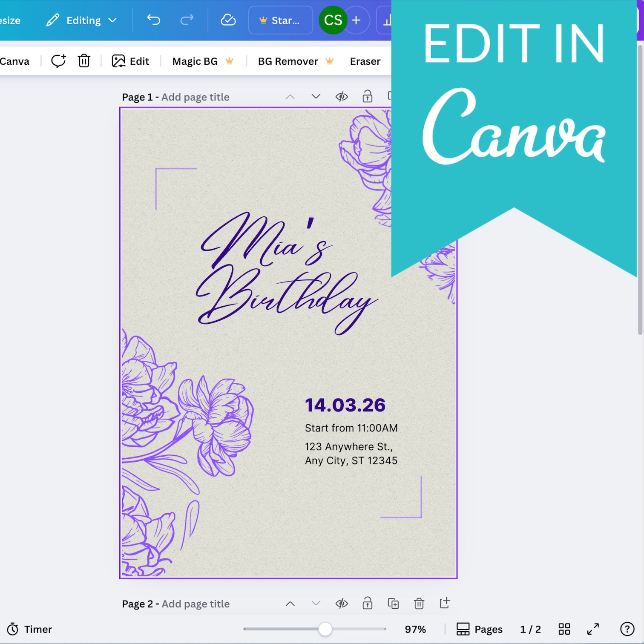Viewport: 644px width, 644px height.
Task: Click the Undo icon
Action: pos(153,20)
